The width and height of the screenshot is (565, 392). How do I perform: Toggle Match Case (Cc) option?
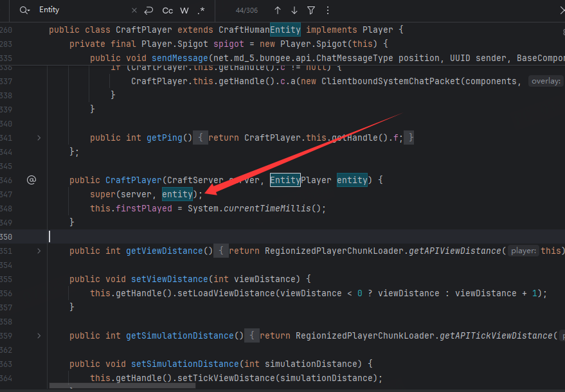167,10
